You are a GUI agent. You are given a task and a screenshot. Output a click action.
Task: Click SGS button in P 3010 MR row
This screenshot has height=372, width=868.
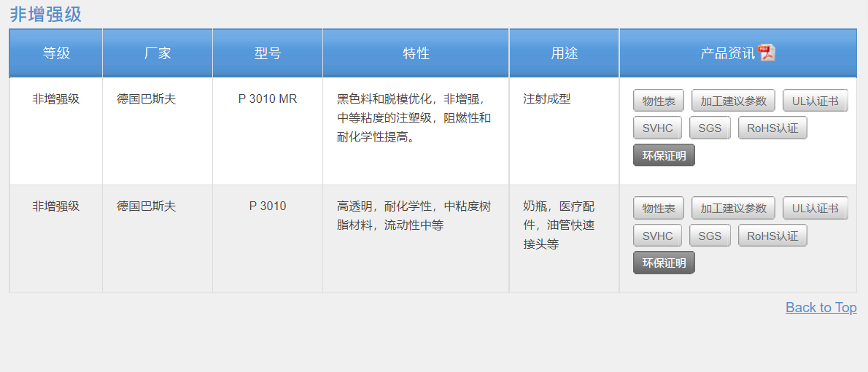(x=710, y=128)
